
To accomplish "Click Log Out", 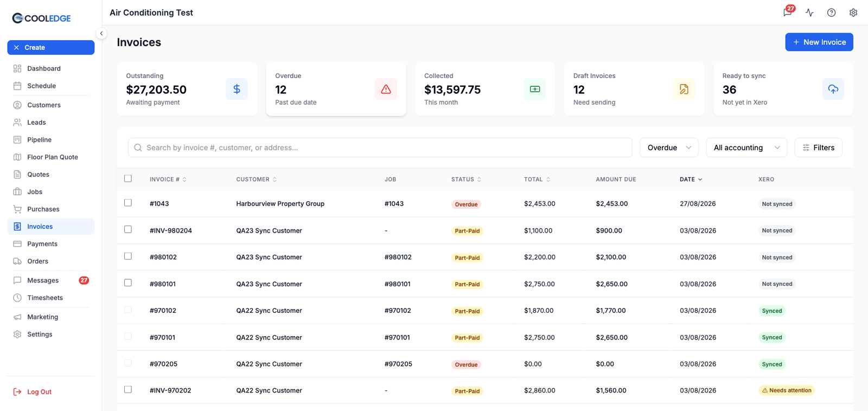I will (33, 391).
